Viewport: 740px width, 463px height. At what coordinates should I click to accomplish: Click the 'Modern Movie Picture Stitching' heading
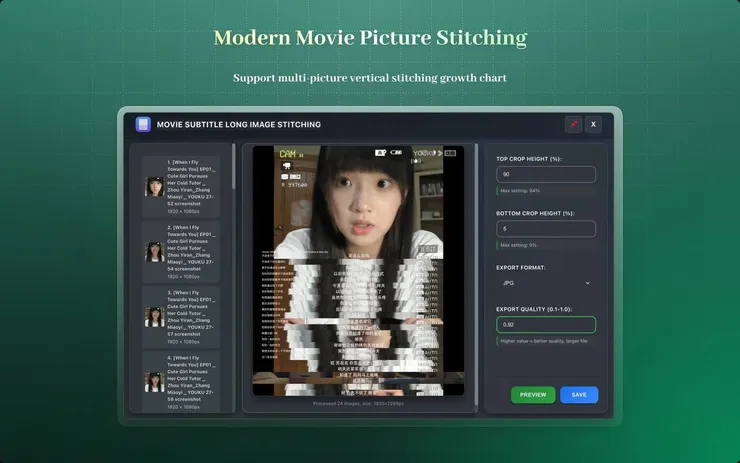click(370, 38)
